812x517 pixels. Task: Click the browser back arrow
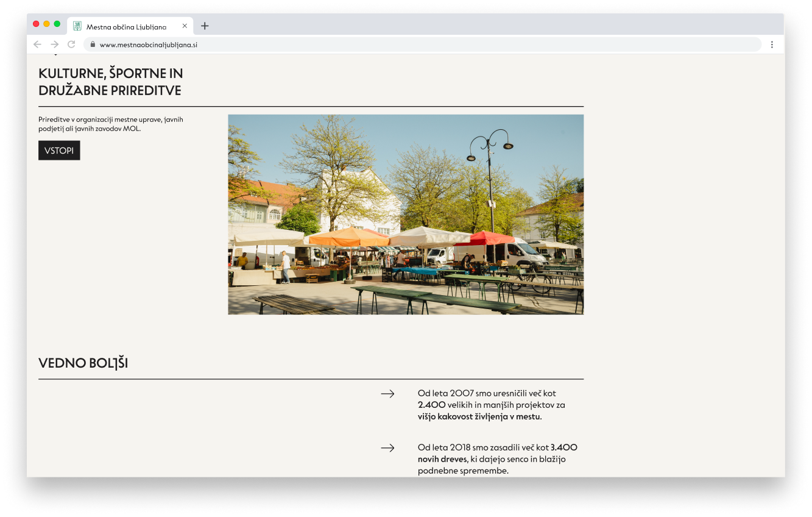coord(37,45)
